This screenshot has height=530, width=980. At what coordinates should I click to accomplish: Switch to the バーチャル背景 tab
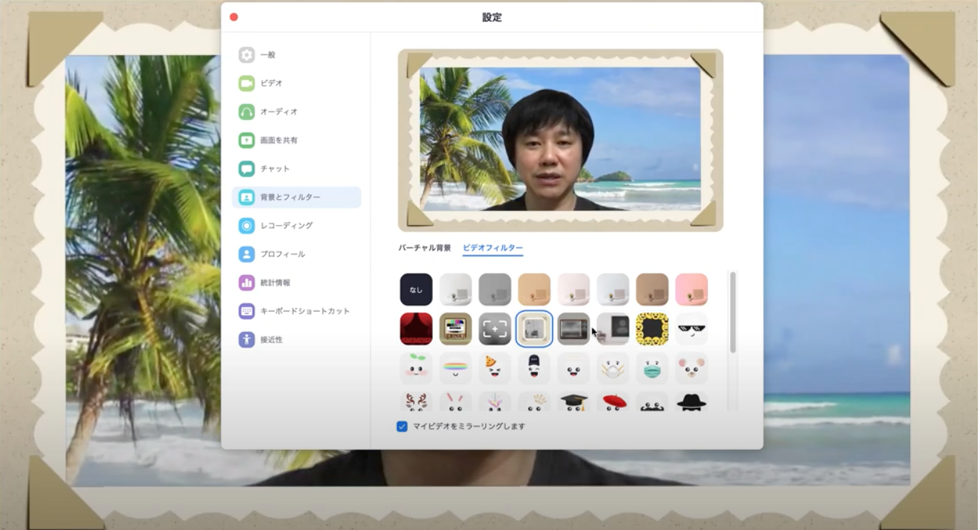[424, 248]
